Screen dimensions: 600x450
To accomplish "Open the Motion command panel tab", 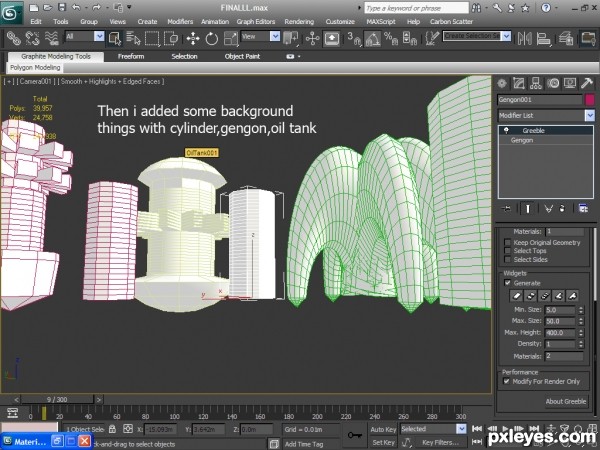I will (x=553, y=83).
